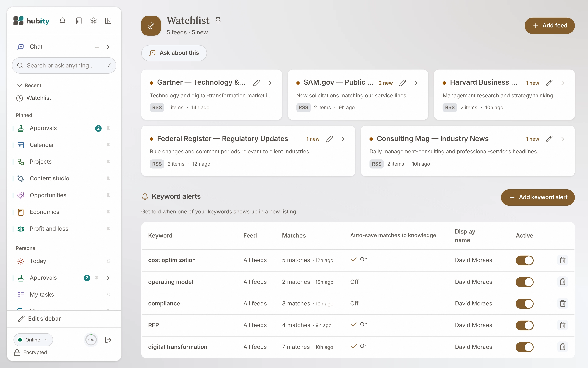
Task: Expand the Chat section chevron
Action: (x=108, y=47)
